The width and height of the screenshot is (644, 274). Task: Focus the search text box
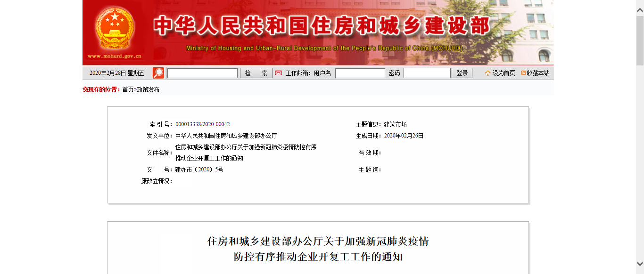202,73
